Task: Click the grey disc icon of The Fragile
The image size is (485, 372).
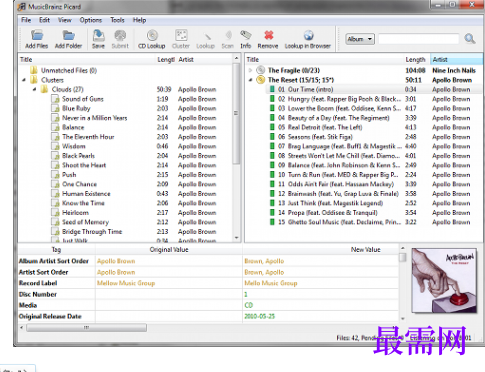Action: point(261,70)
